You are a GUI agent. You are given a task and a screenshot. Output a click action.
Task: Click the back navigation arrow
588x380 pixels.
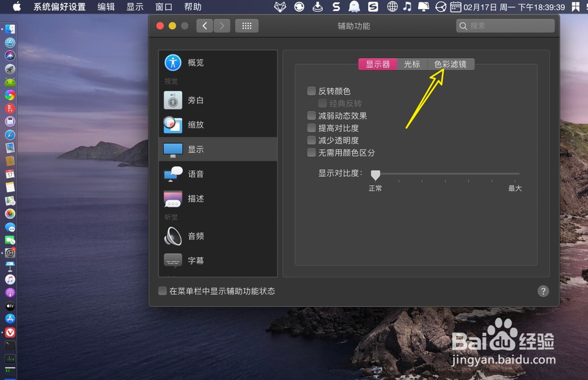coord(204,25)
